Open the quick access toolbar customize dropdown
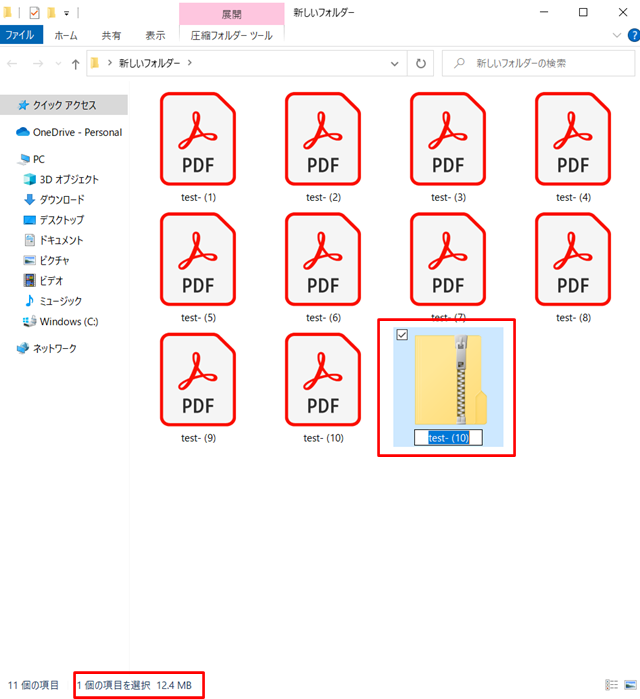Viewport: 640px width, 699px height. (66, 13)
